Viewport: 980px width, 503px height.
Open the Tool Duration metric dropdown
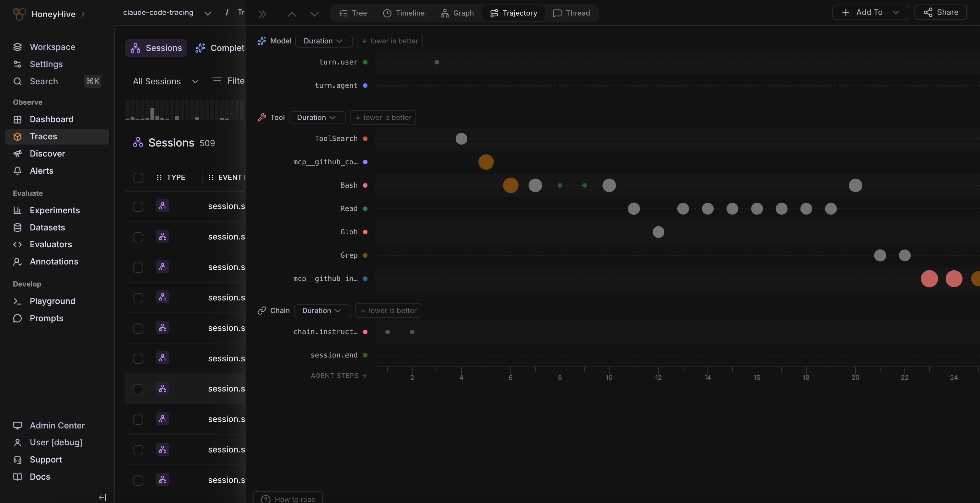(317, 117)
